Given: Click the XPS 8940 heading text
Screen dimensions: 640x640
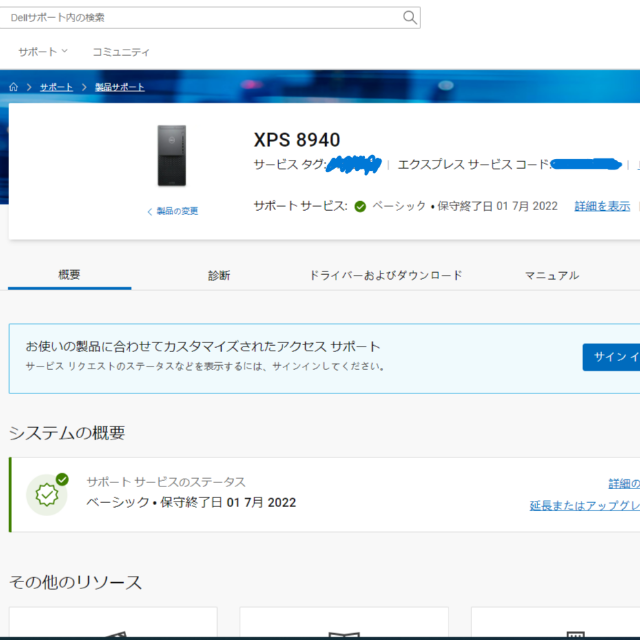Looking at the screenshot, I should click(297, 140).
